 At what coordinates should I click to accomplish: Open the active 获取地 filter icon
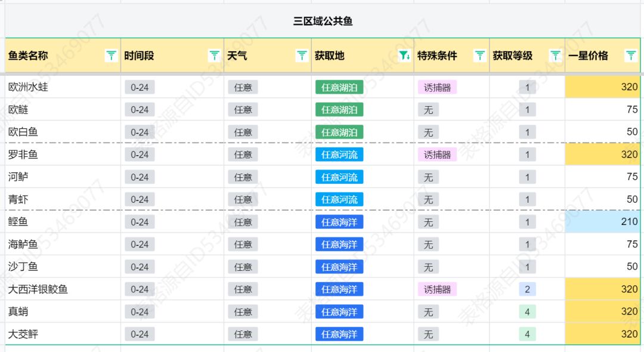pos(404,55)
